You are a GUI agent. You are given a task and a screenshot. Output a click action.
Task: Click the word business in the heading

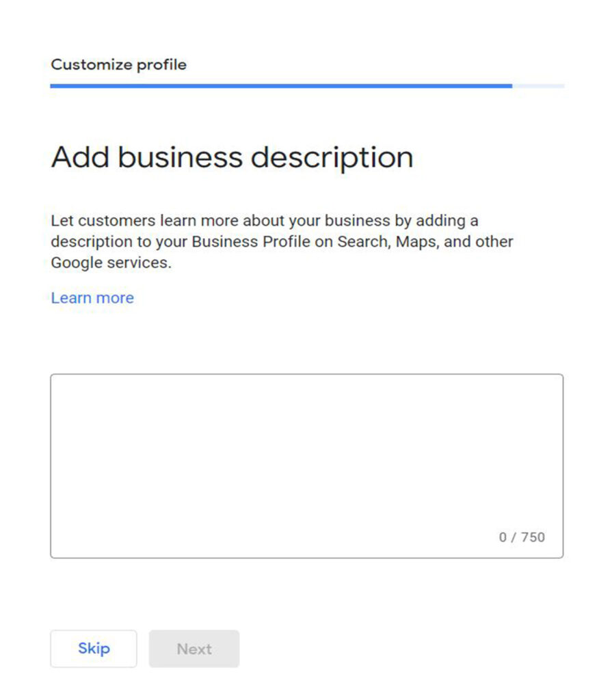tap(180, 157)
